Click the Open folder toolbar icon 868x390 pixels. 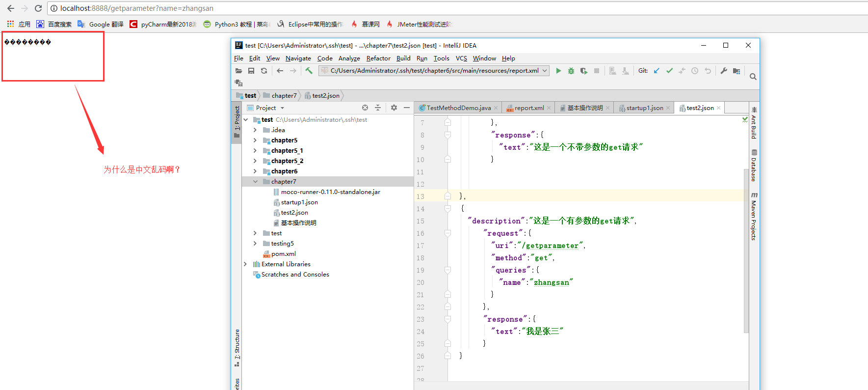(x=238, y=71)
